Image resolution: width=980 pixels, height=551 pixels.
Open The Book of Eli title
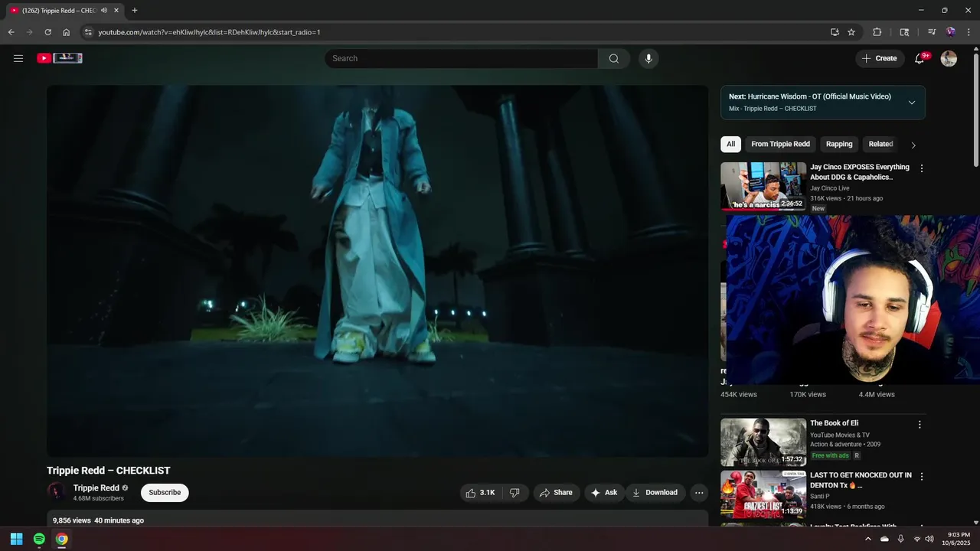pos(834,423)
